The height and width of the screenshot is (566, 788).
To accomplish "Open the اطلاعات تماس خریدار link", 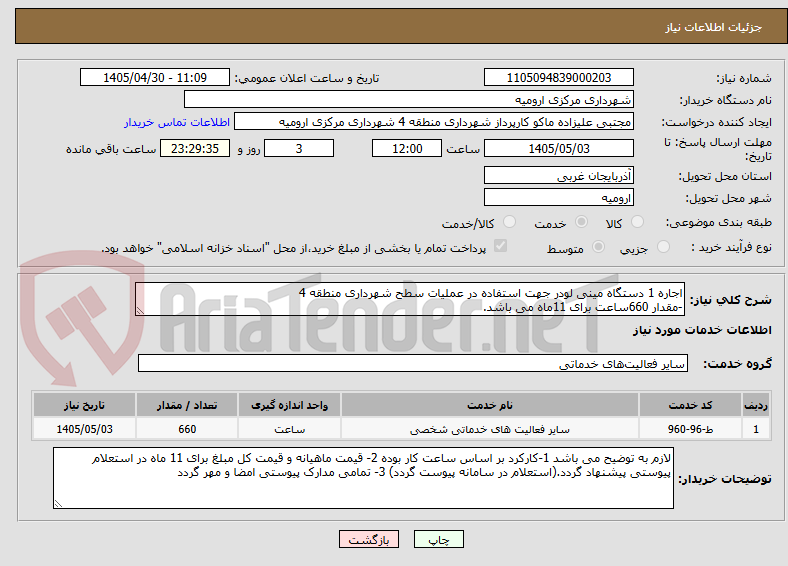I will tap(177, 122).
